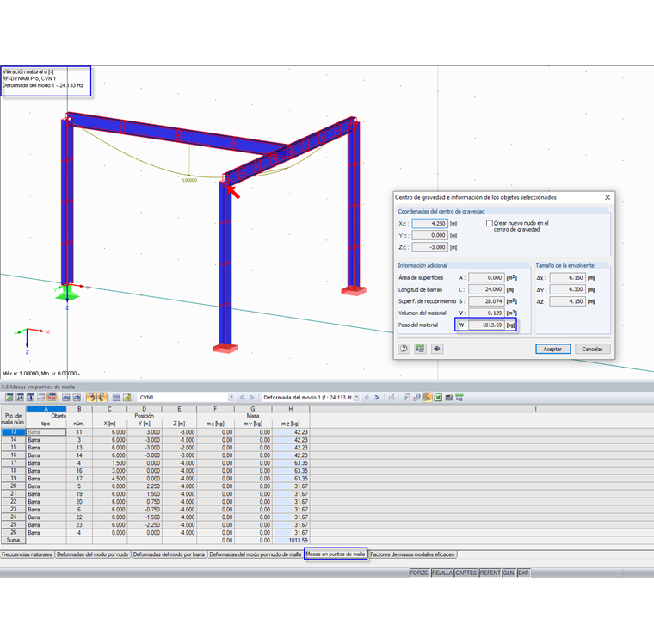Go to previous table with the left-arrow table icon
The height and width of the screenshot is (644, 654).
(66, 398)
